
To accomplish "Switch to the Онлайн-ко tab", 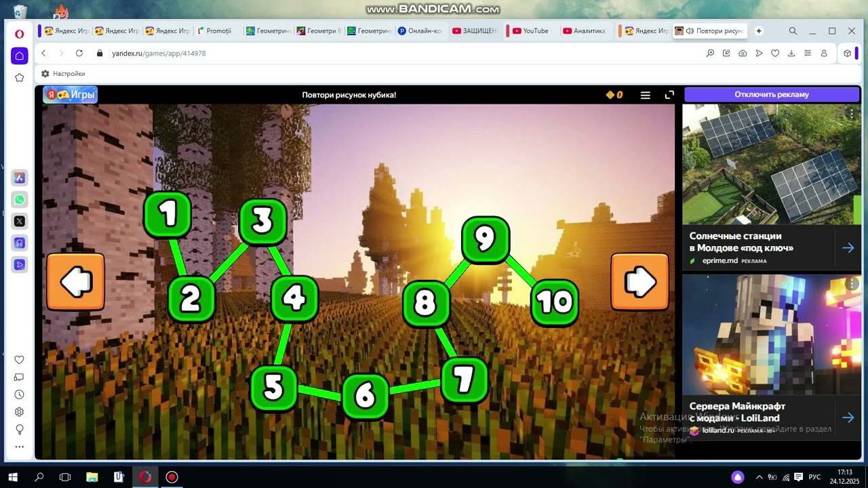I will [x=420, y=30].
